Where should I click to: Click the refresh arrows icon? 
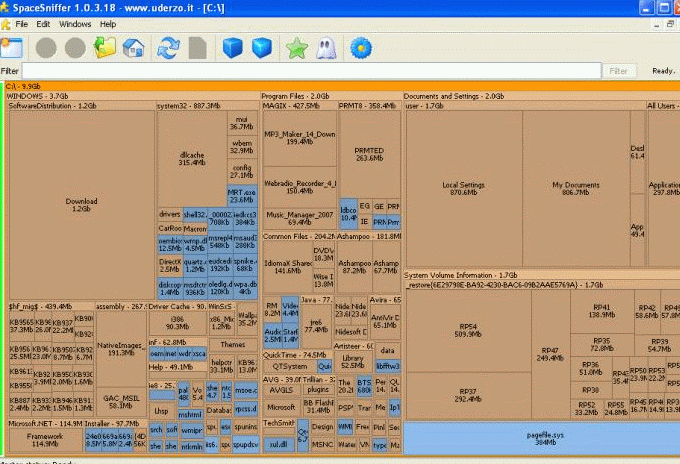click(170, 47)
